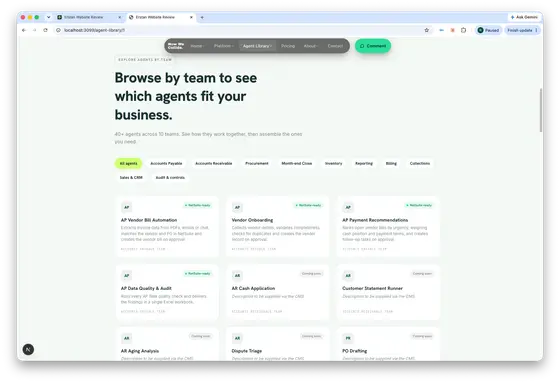Click the red extension icon in toolbar
The height and width of the screenshot is (383, 560).
(452, 30)
